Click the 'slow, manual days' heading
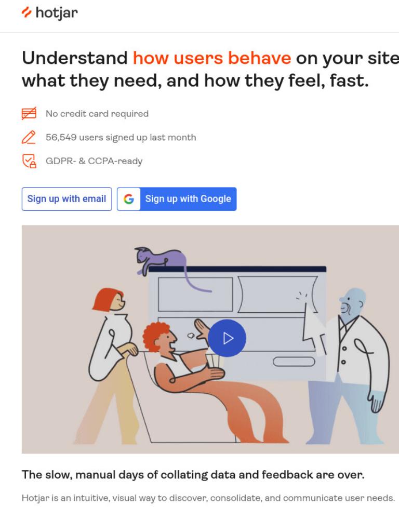This screenshot has width=399, height=532. (193, 475)
